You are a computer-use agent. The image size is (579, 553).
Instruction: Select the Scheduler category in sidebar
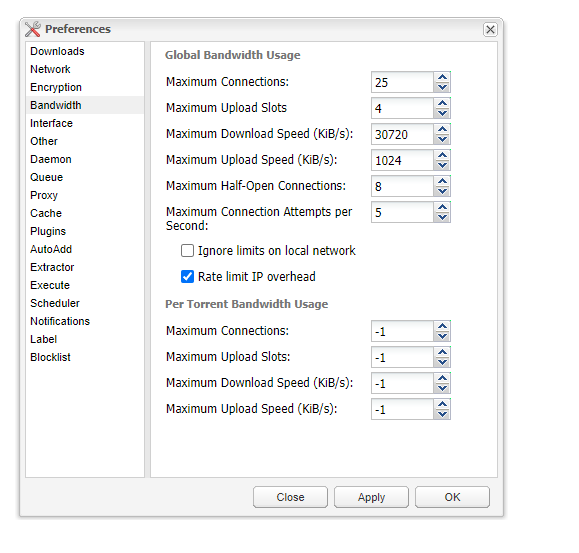pos(55,303)
